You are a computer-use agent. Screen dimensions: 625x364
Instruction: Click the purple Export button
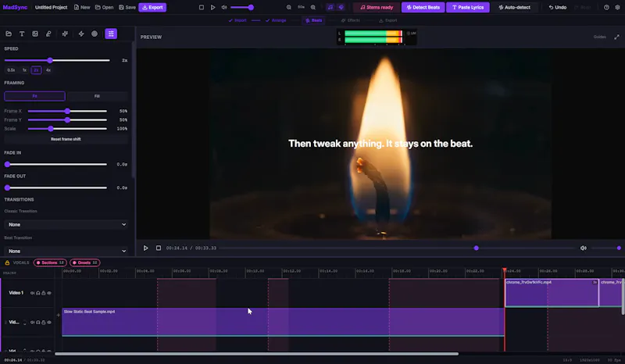coord(152,7)
